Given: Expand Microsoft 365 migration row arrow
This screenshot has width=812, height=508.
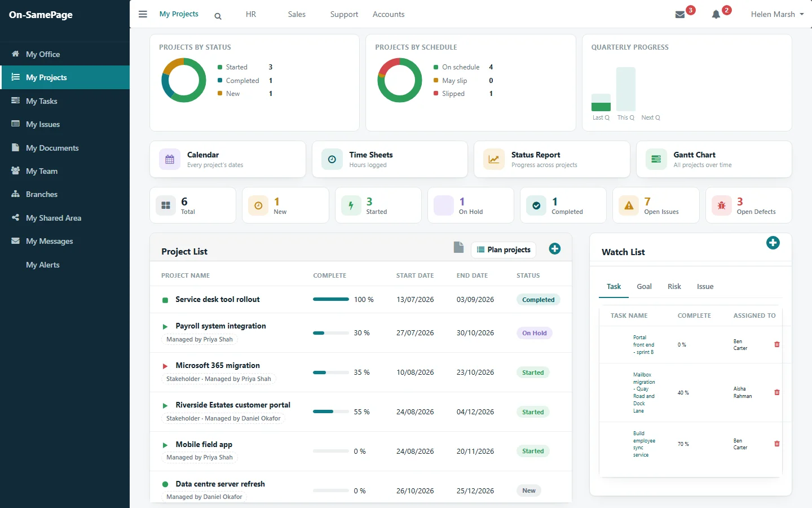Looking at the screenshot, I should 165,366.
